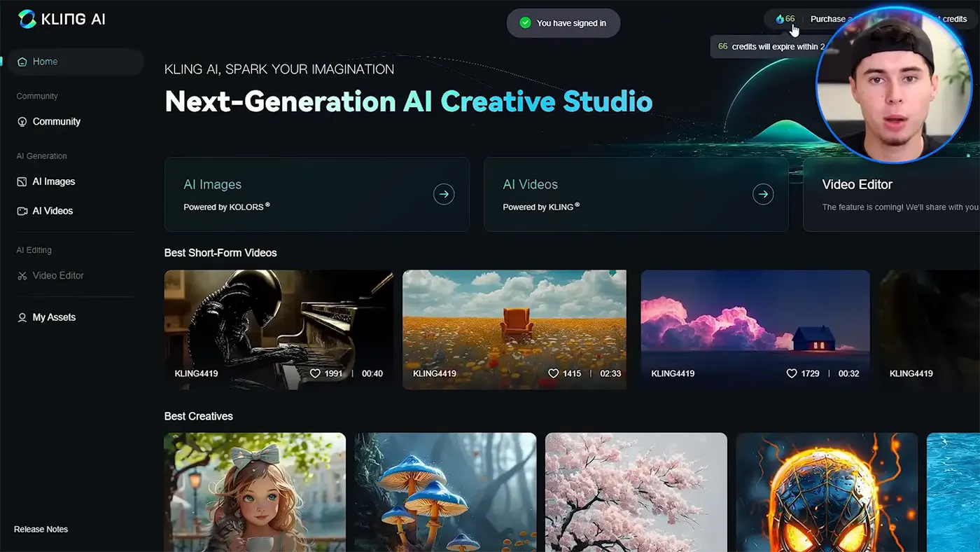Open the cherry blossom tree creative image
980x552 pixels.
(x=636, y=492)
